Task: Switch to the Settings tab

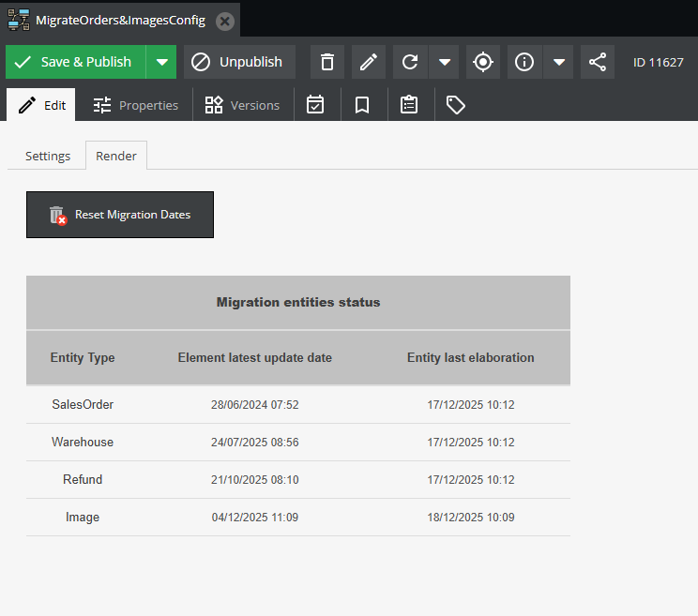Action: pyautogui.click(x=48, y=156)
